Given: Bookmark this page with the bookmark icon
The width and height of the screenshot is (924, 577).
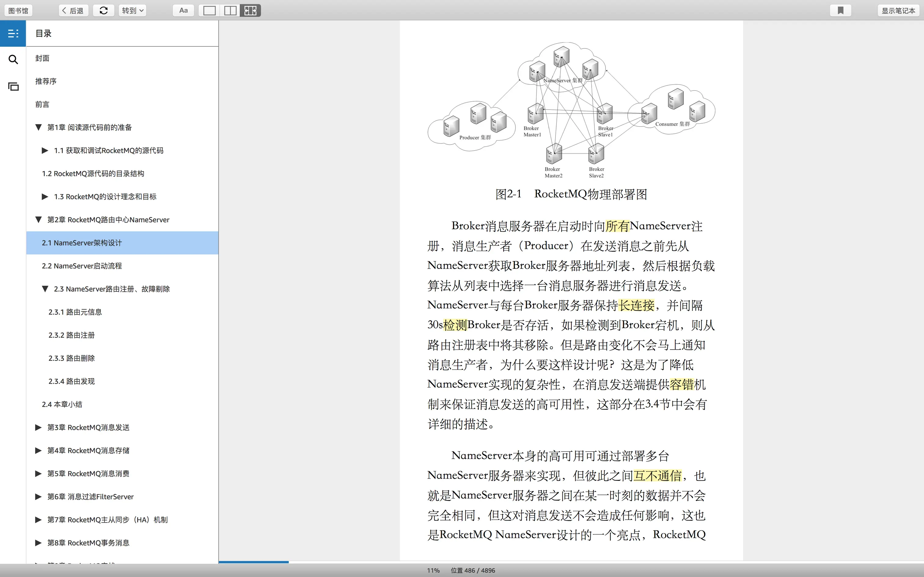Looking at the screenshot, I should [x=840, y=10].
